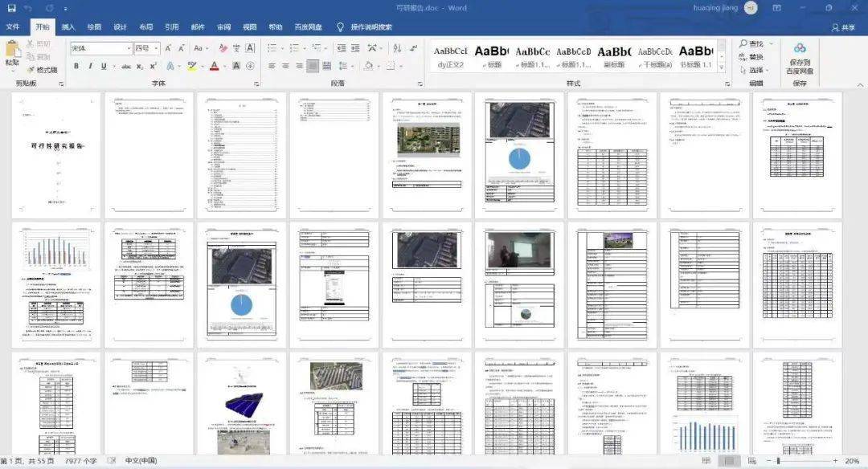Open the font size (四号) dropdown
The width and height of the screenshot is (868, 469).
156,48
